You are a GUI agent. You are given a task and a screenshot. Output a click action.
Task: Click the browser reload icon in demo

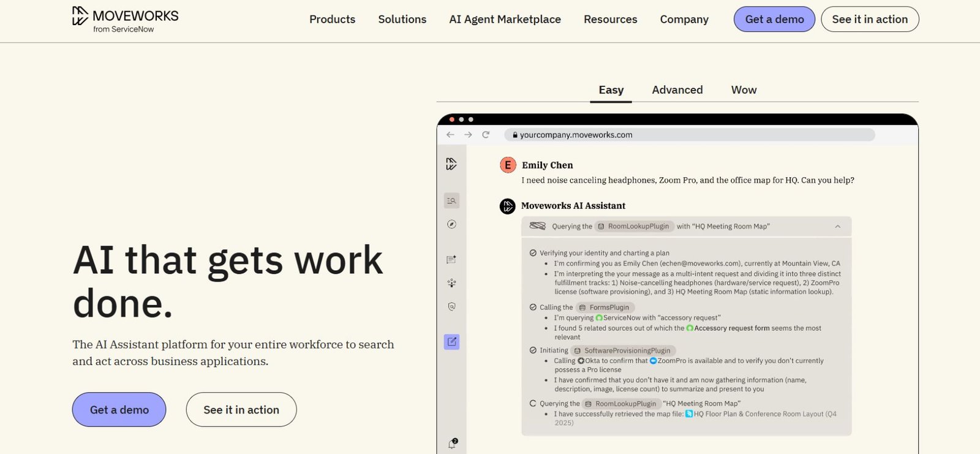486,135
